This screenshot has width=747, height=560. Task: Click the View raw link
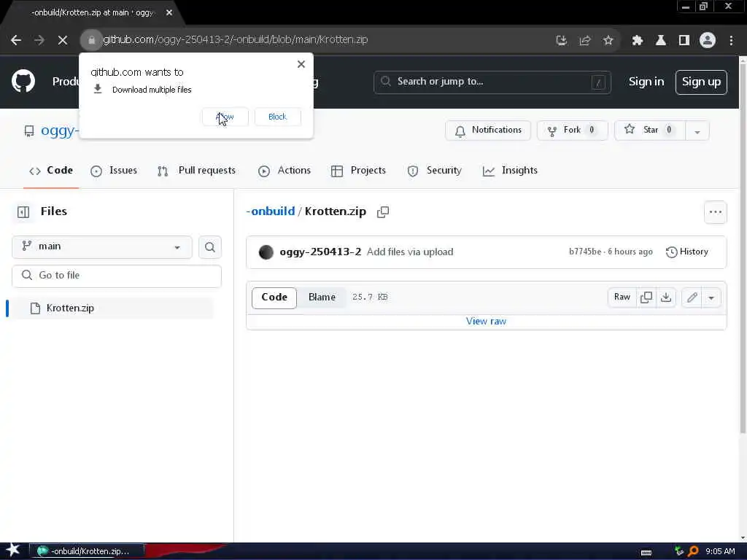(486, 322)
